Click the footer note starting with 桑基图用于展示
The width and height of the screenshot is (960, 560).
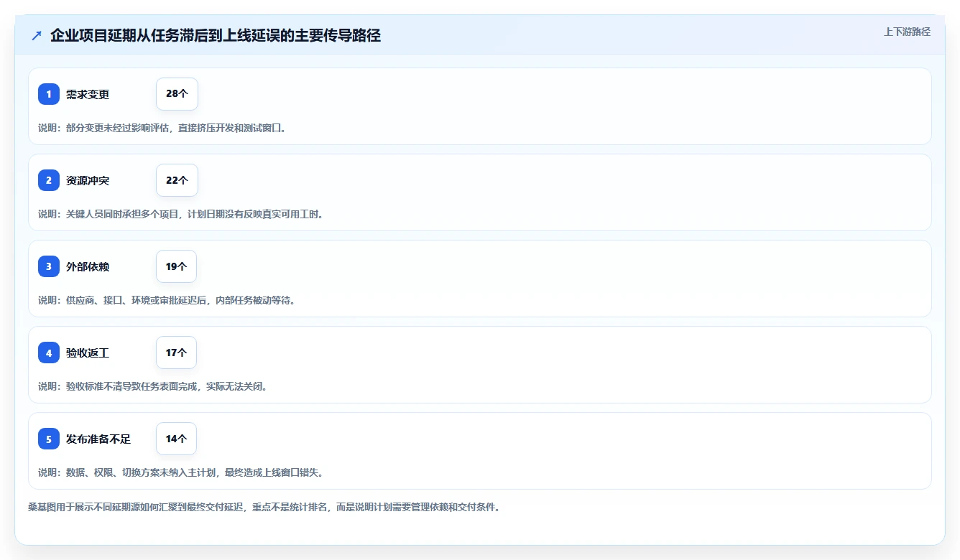(x=264, y=507)
